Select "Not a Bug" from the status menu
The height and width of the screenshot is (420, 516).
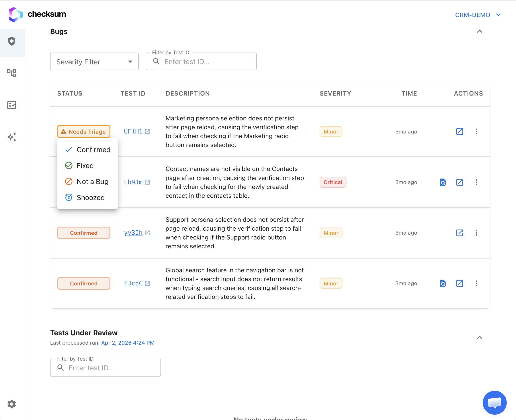(93, 181)
